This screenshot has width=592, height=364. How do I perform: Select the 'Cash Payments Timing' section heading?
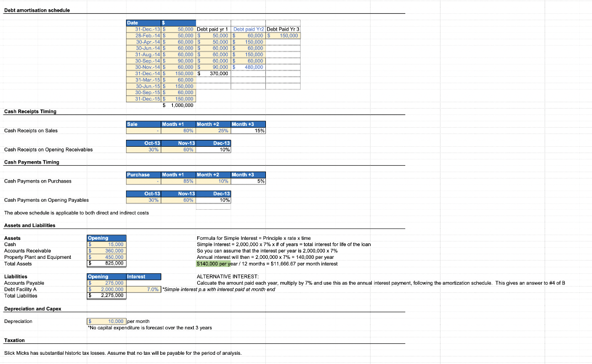click(x=32, y=162)
